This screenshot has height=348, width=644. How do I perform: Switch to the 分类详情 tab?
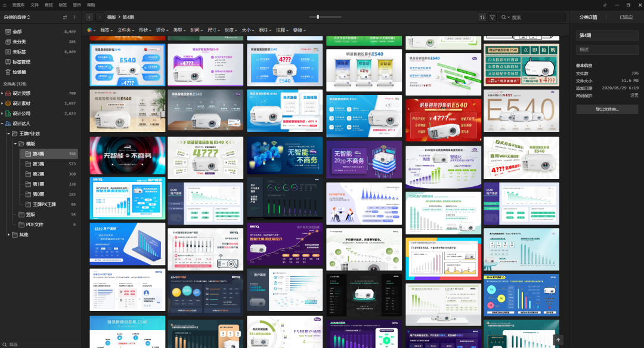pyautogui.click(x=588, y=17)
